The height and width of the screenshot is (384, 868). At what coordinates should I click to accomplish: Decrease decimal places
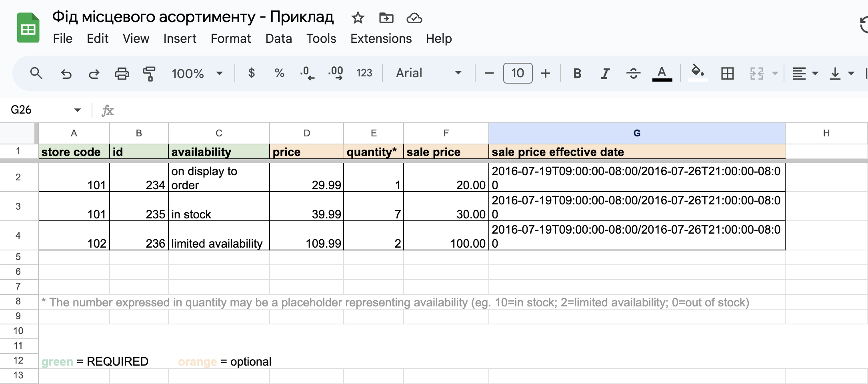(x=307, y=73)
